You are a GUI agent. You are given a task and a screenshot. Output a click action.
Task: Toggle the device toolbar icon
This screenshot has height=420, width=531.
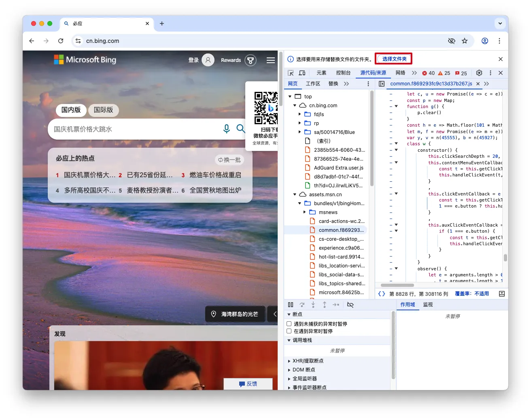pos(302,73)
